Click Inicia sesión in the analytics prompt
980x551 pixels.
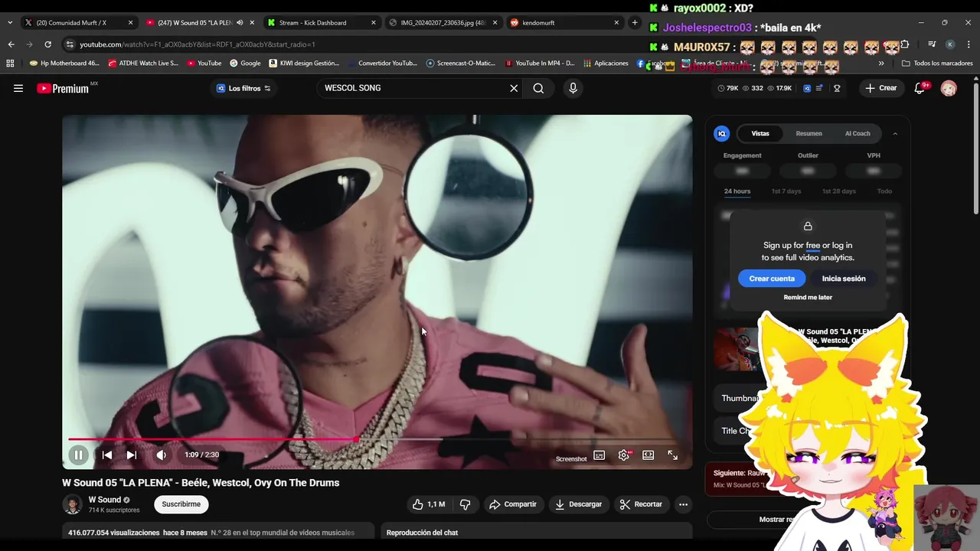pos(844,279)
